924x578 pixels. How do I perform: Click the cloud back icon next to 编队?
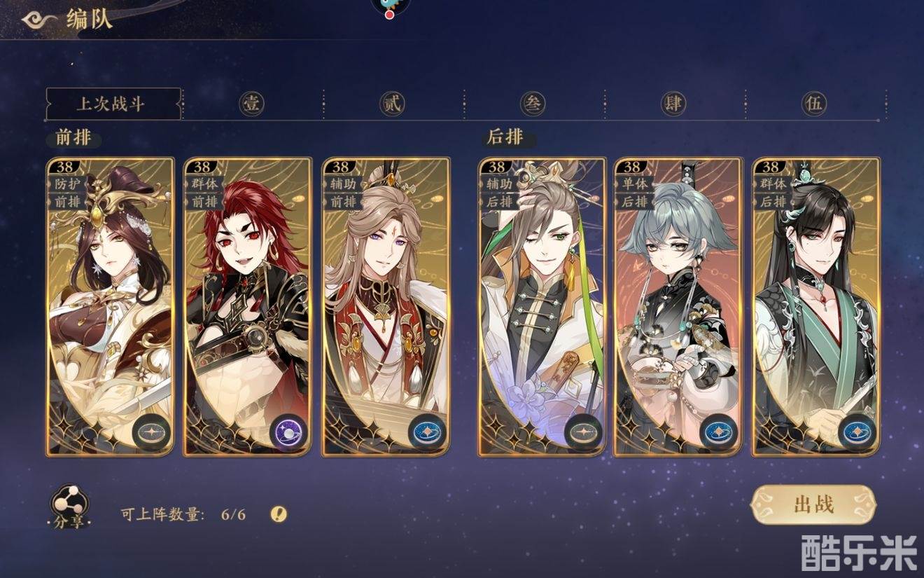38,20
